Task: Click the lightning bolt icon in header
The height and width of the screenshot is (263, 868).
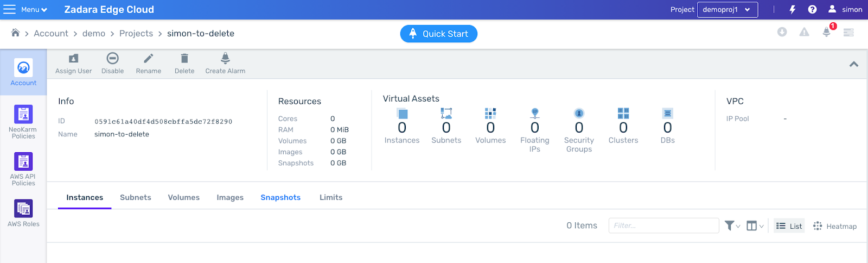Action: coord(793,9)
